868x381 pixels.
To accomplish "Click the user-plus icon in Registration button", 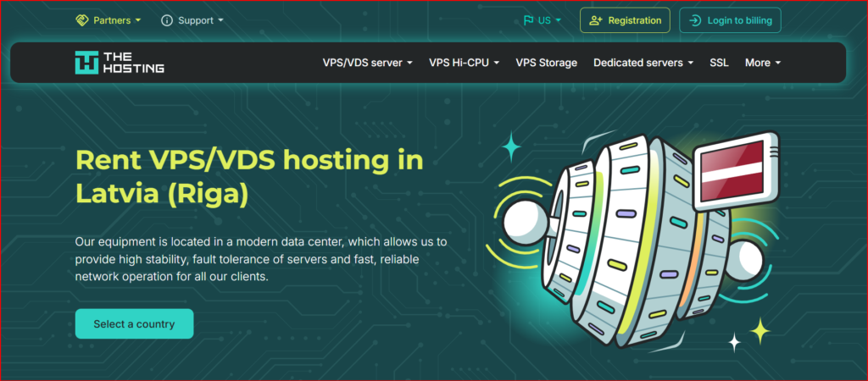I will 596,20.
